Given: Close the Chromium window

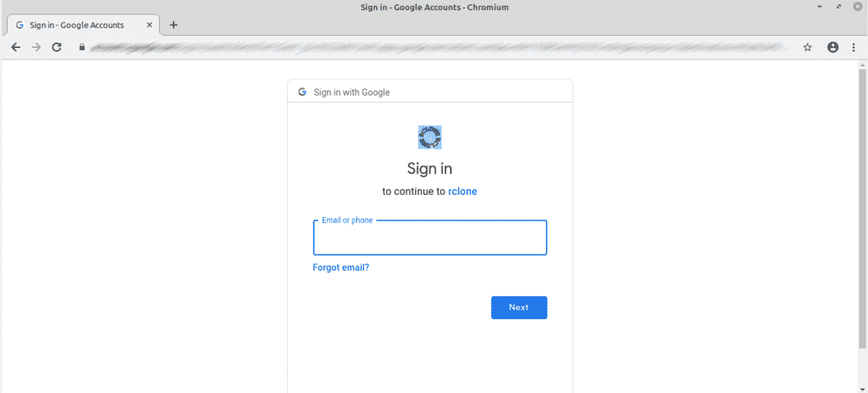Looking at the screenshot, I should [x=858, y=7].
